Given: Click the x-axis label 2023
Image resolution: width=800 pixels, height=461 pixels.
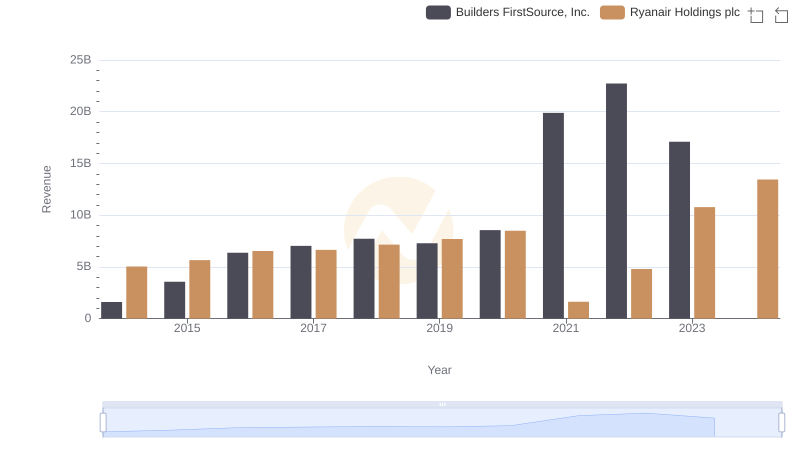Looking at the screenshot, I should [x=692, y=328].
